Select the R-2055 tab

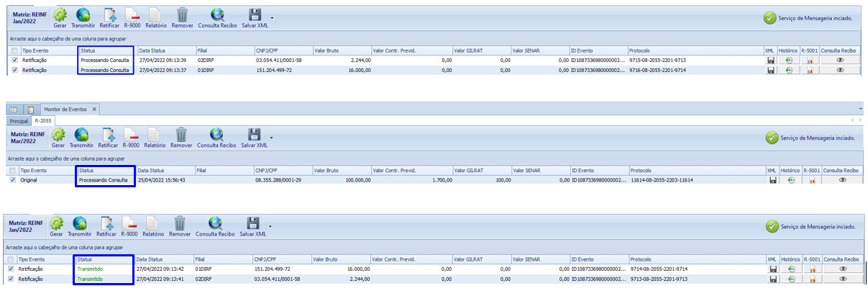[42, 121]
